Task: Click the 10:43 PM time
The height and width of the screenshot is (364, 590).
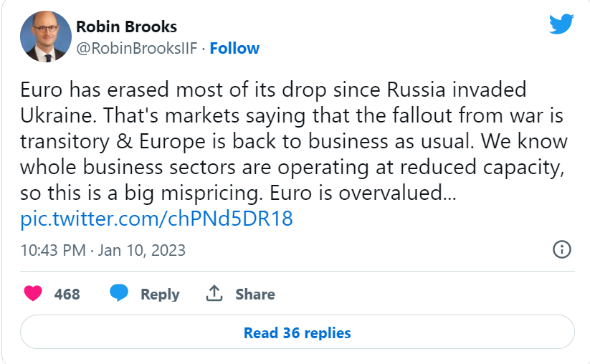Action: 53,251
